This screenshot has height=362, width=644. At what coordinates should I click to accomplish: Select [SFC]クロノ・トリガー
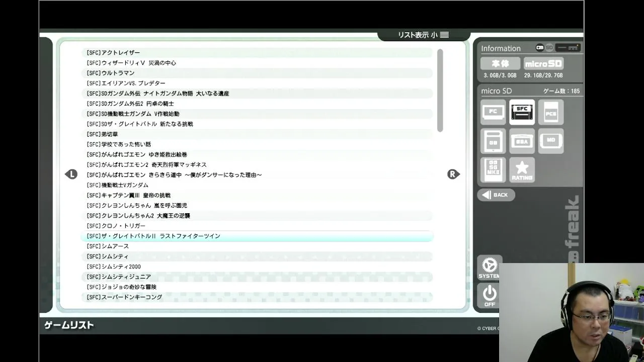coord(257,226)
